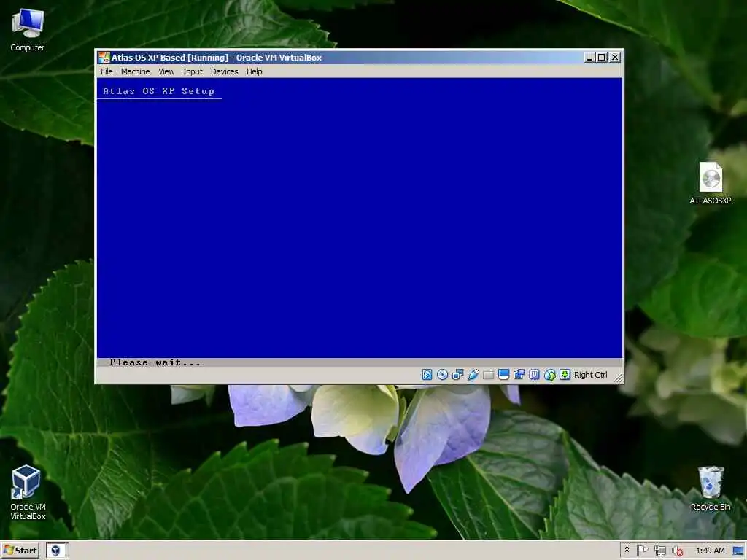Click the display settings monitor icon
Screen dimensions: 747x560
tap(503, 375)
